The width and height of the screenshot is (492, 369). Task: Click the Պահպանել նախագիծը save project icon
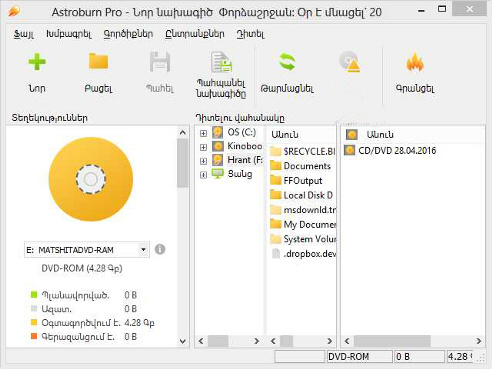tap(221, 62)
